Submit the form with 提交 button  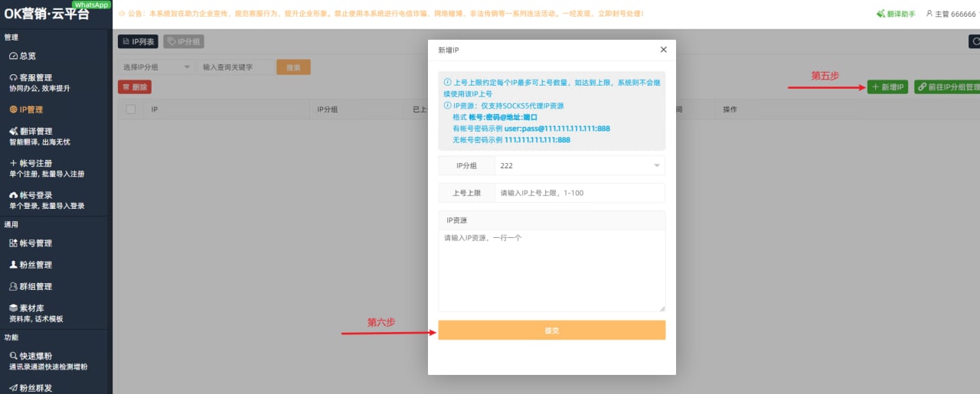coord(552,330)
